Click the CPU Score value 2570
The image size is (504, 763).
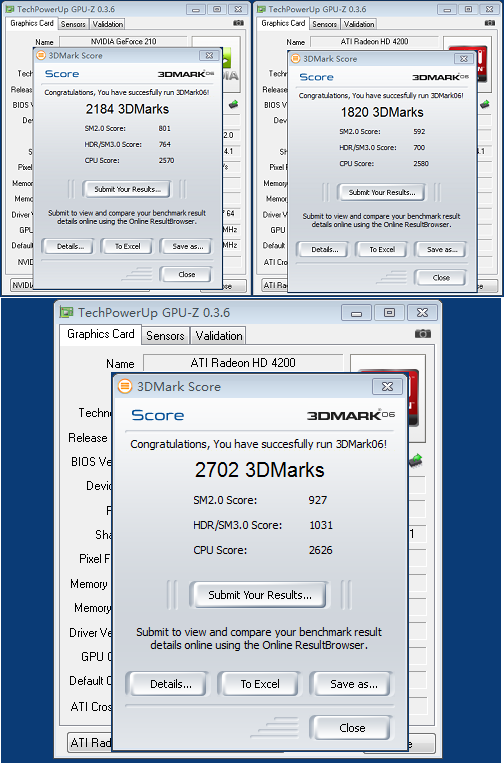[x=166, y=161]
